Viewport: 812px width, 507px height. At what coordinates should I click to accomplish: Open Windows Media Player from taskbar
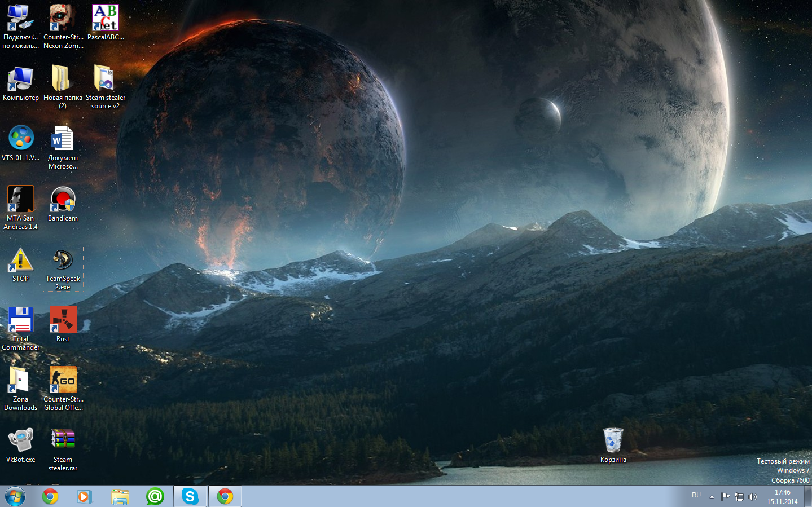click(85, 496)
